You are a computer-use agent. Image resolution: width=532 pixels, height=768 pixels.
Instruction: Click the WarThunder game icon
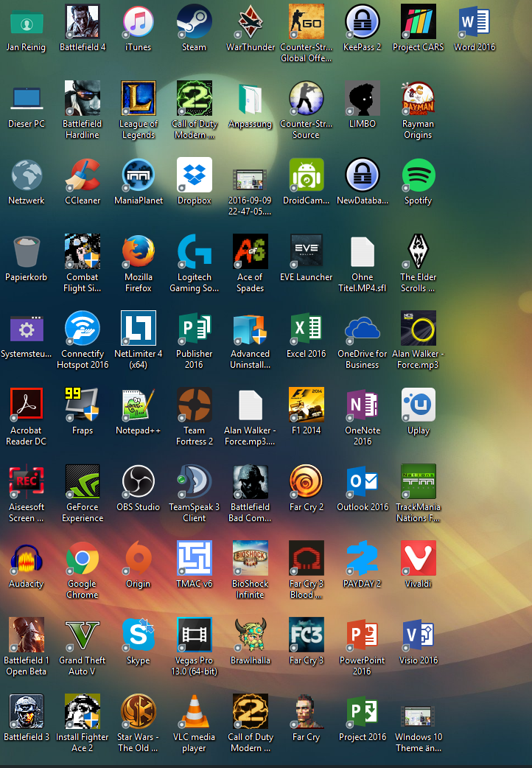(251, 22)
